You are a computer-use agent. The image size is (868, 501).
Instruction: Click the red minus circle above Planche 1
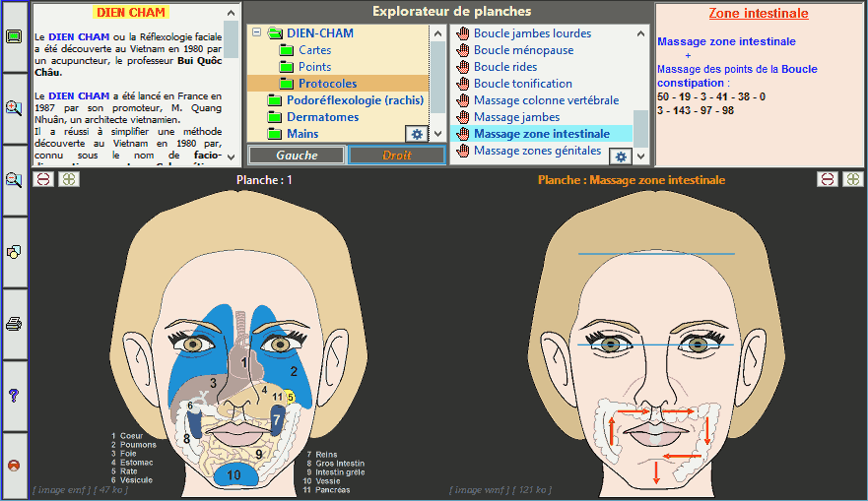(x=43, y=179)
